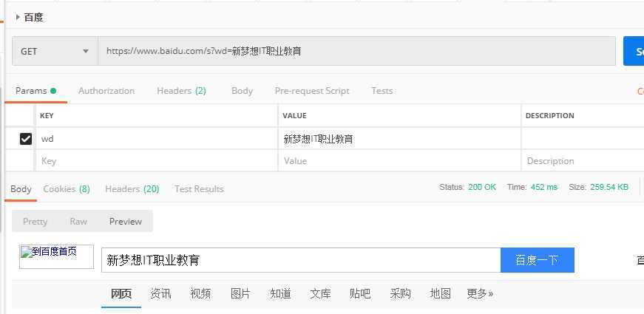Click the KEY column header
The width and height of the screenshot is (644, 314).
click(x=47, y=116)
